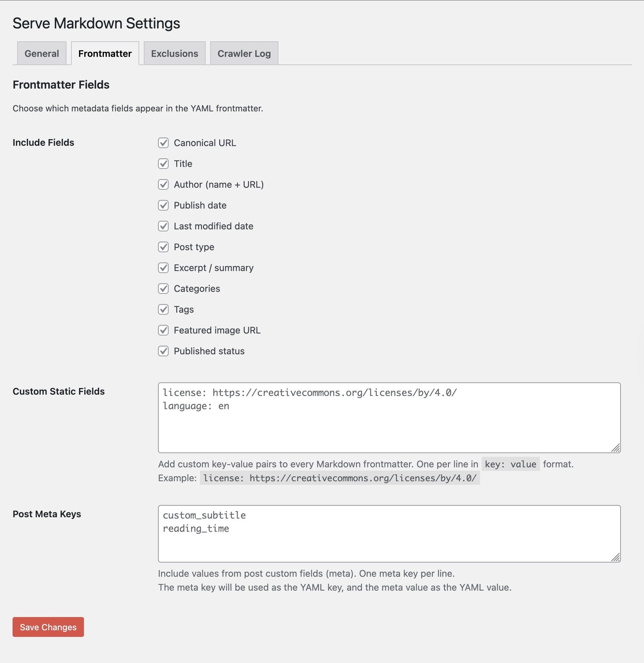View the Crawler Log tab
Screen dimensions: 644x663
244,53
